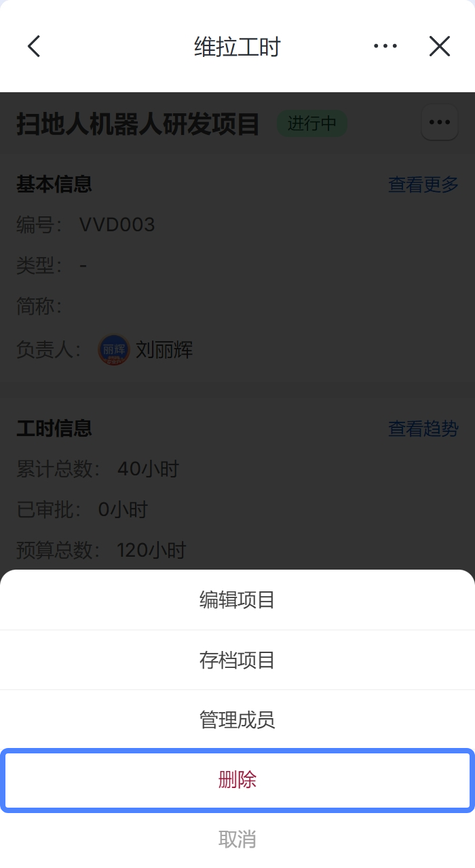Viewport: 475px width, 868px height.
Task: Tap the 扫地人机器人研发项目 project title
Action: (138, 125)
